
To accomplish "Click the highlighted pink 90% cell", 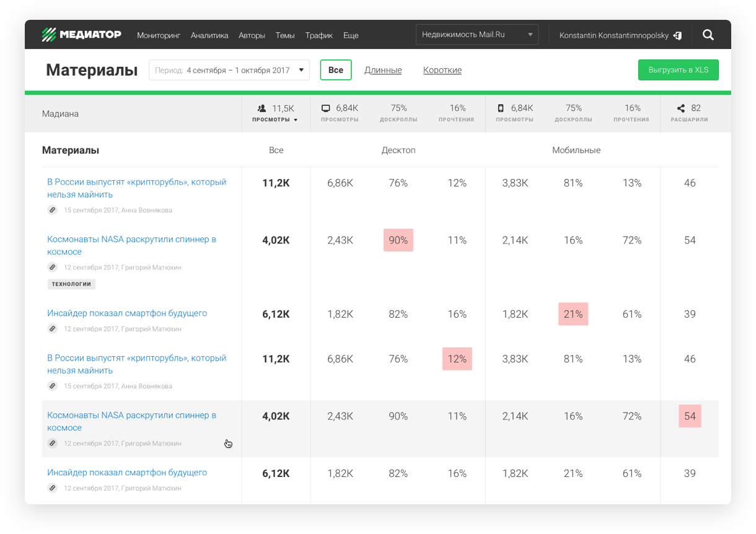I will (x=398, y=240).
